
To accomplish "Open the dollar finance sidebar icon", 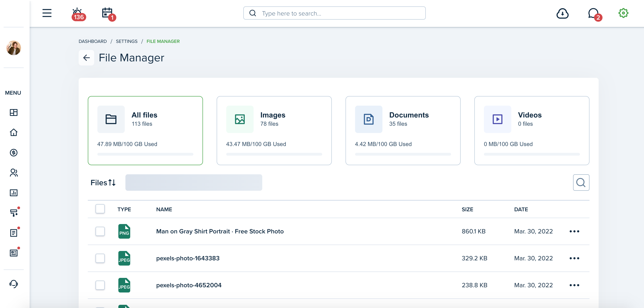I will point(13,153).
